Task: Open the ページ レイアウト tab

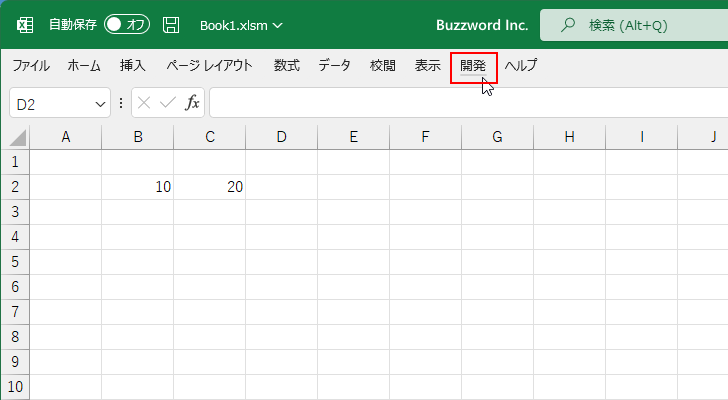Action: pyautogui.click(x=209, y=65)
